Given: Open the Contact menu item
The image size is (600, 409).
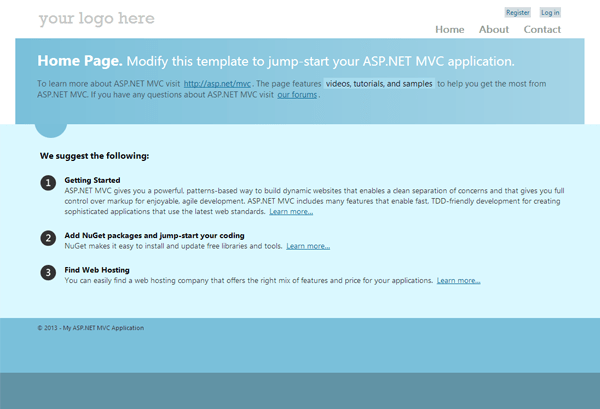Looking at the screenshot, I should coord(542,29).
